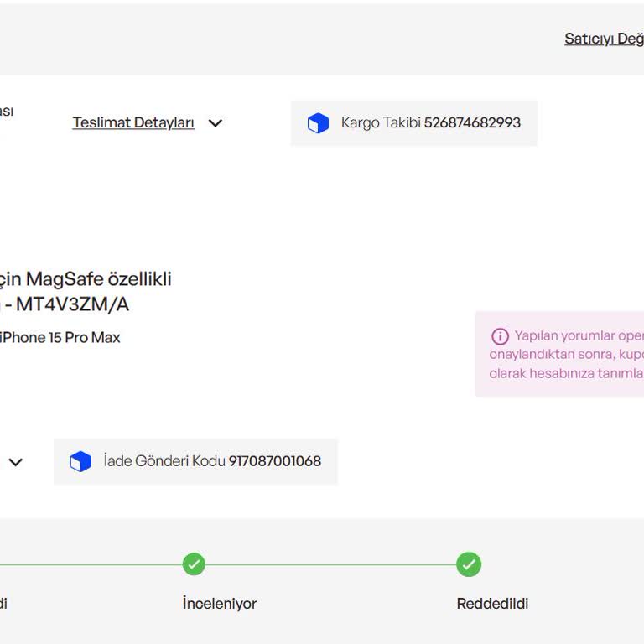Click the green checkmark above İnceleniyor
Screen dimensions: 644x644
(194, 564)
